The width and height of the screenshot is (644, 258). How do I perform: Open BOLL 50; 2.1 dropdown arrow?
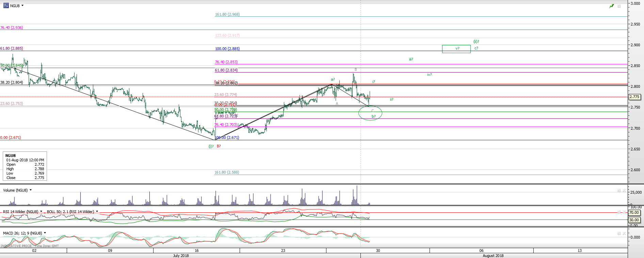97,211
